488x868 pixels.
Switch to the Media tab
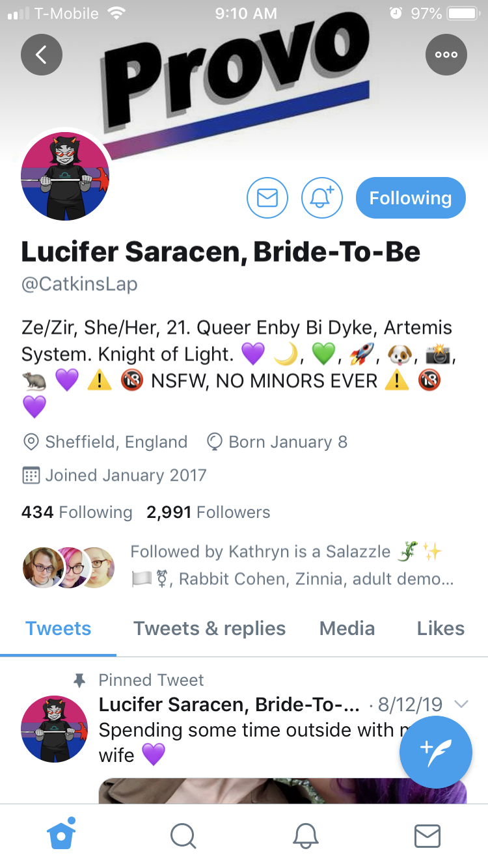(x=347, y=629)
